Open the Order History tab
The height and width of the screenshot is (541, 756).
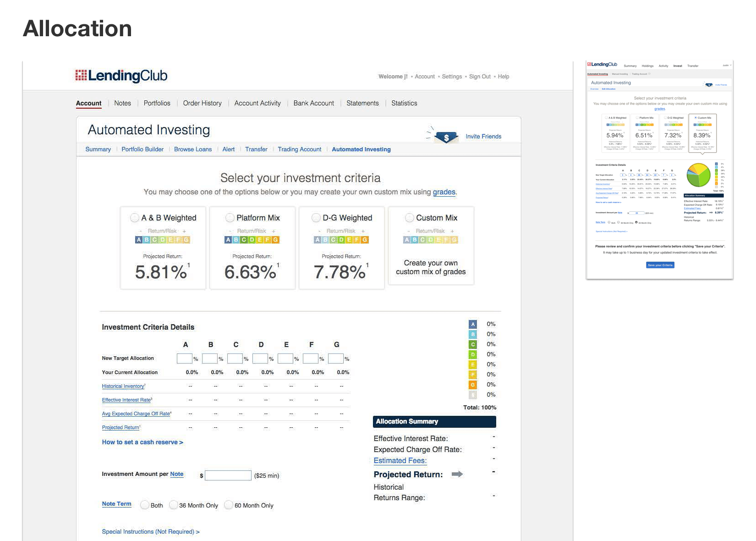(202, 103)
